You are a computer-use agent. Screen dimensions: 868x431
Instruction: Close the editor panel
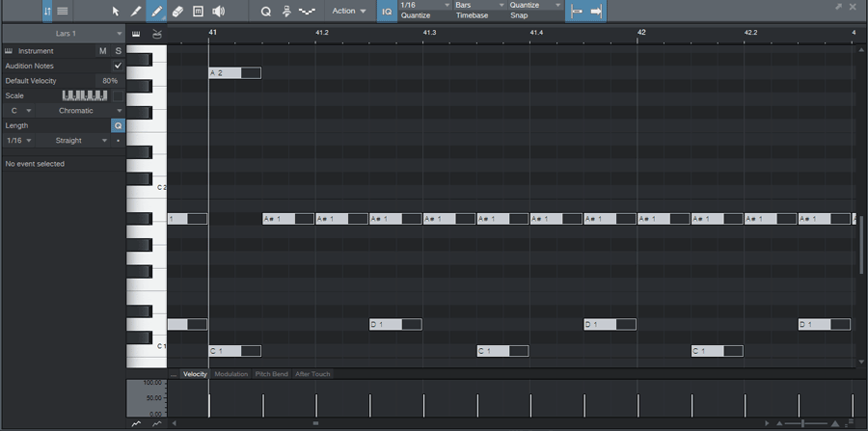click(x=854, y=7)
